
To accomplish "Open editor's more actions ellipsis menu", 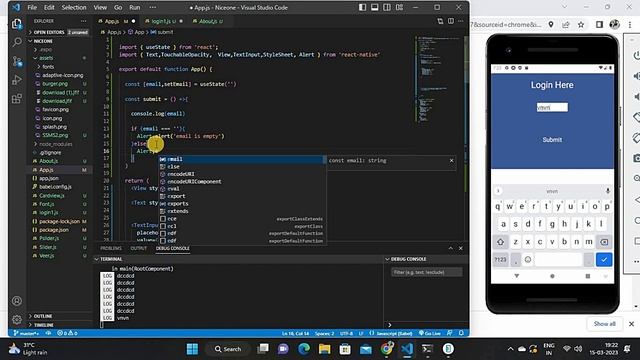I will (x=461, y=21).
